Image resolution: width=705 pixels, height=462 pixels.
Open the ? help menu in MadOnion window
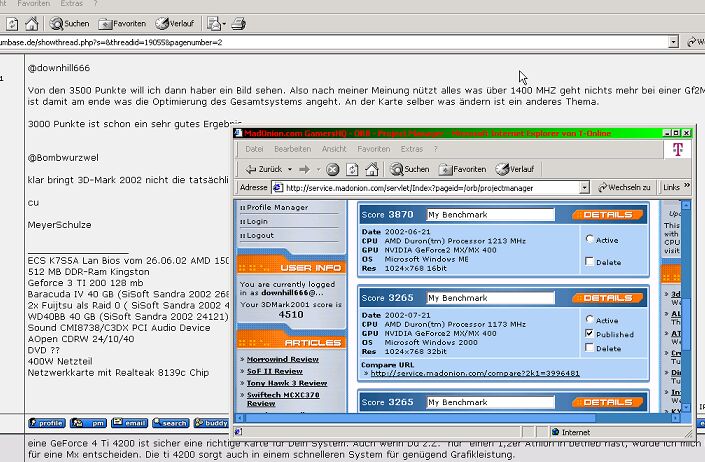click(x=435, y=149)
